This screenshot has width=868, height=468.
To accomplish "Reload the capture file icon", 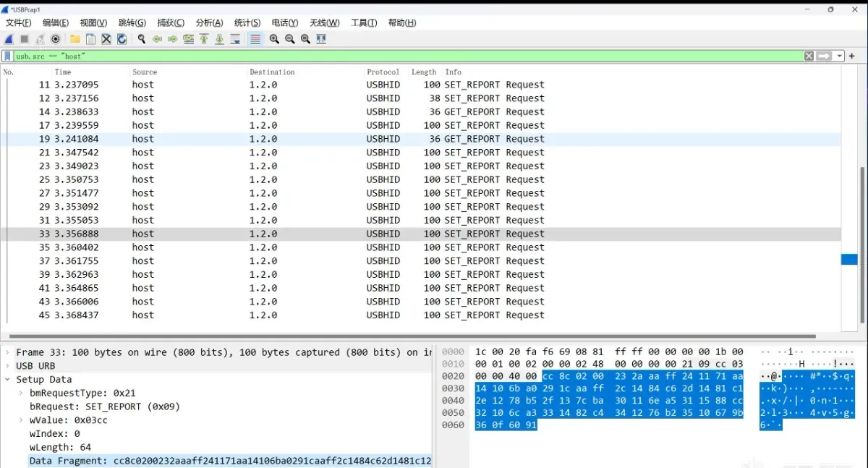I will (122, 39).
